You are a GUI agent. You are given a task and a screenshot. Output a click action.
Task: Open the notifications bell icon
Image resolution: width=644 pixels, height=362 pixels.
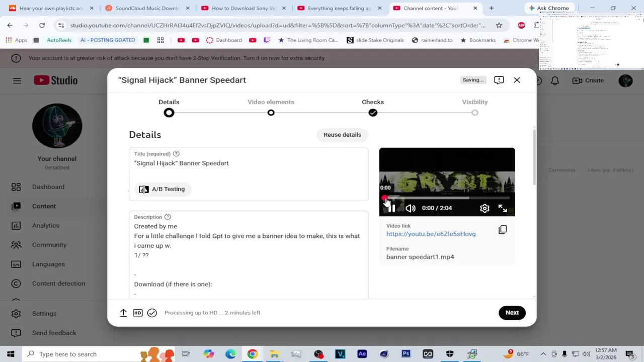555,80
